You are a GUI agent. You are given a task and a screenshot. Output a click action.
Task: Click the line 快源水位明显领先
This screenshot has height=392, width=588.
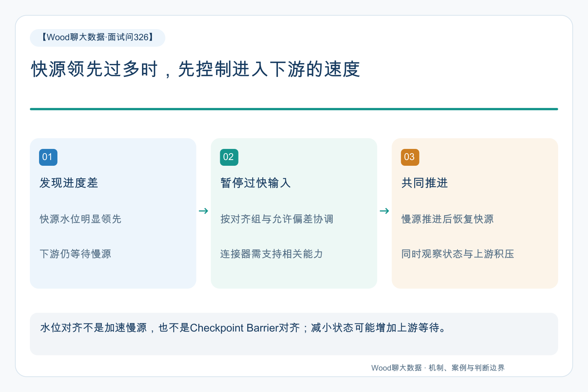click(80, 219)
